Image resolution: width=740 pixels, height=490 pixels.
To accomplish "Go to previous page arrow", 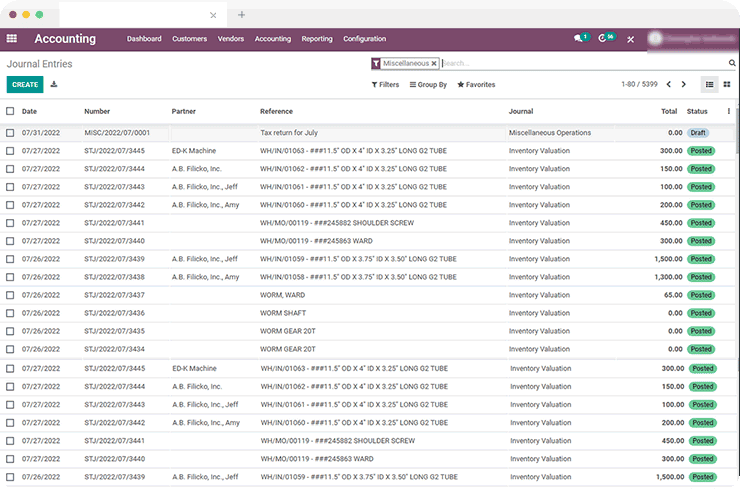I will pyautogui.click(x=669, y=84).
